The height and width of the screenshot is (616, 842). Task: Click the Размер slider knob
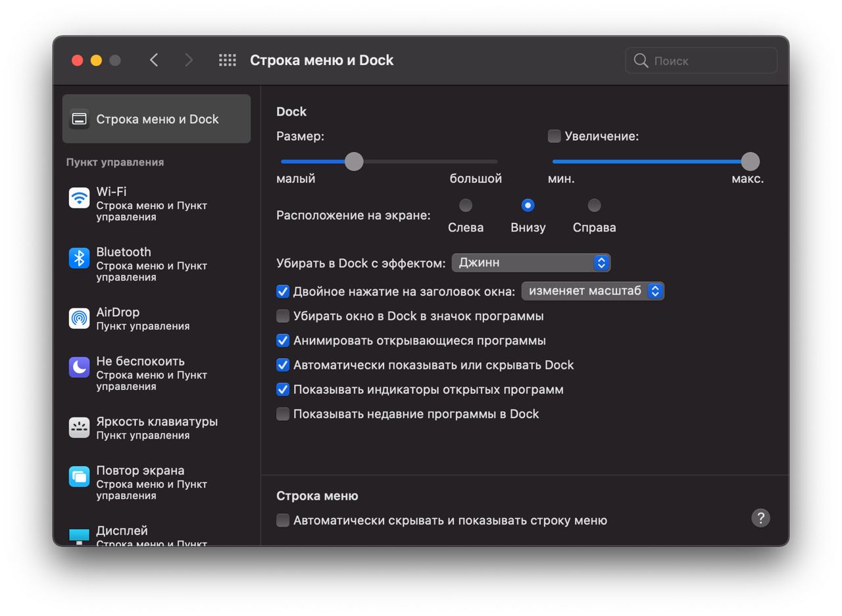click(x=354, y=161)
